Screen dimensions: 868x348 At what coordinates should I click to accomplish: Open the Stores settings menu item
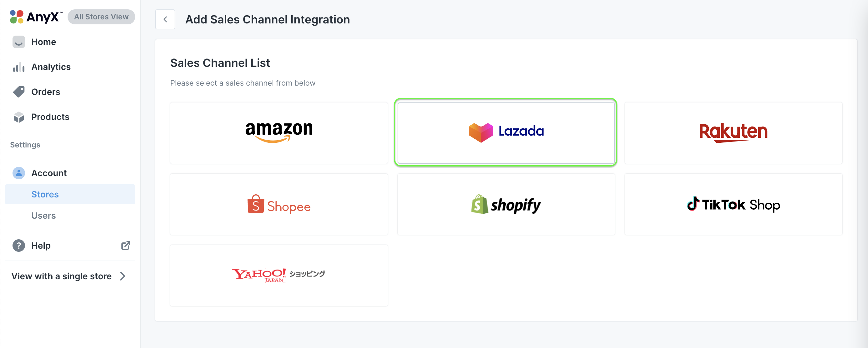point(45,194)
